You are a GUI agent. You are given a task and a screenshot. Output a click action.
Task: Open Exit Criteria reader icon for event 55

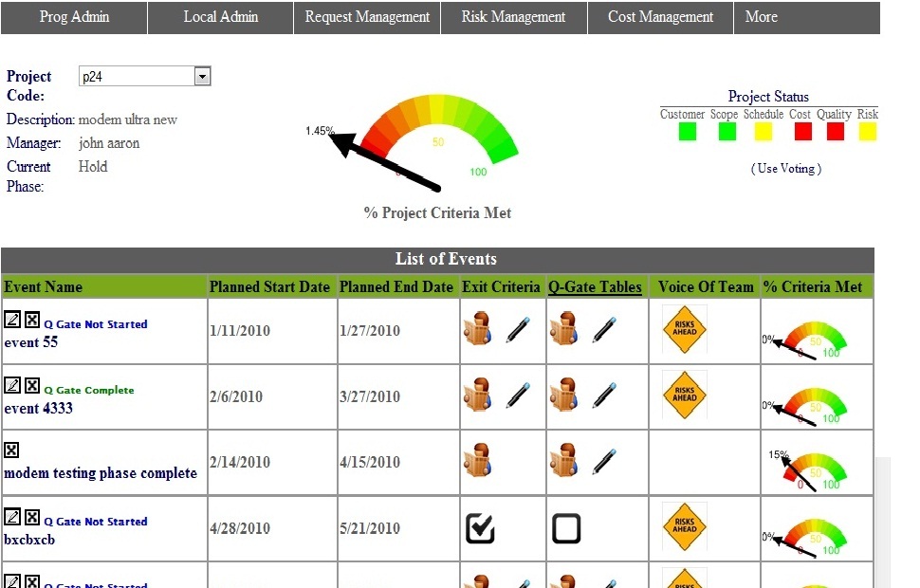[x=476, y=331]
